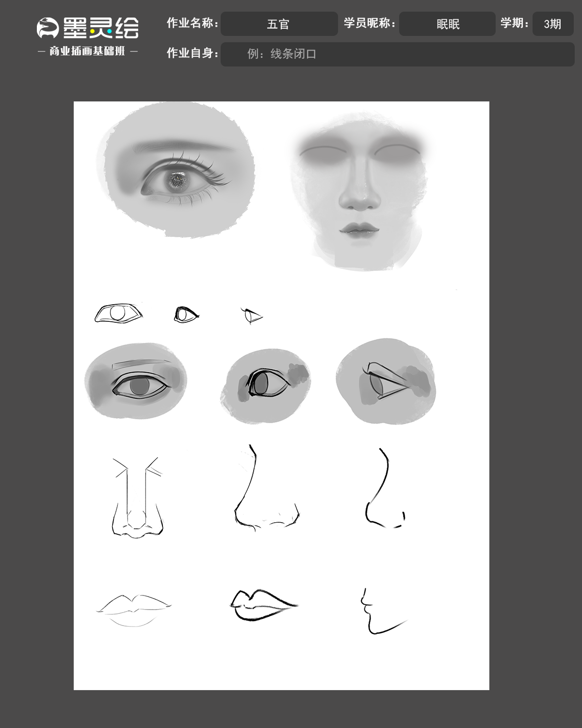Viewport: 582px width, 728px height.
Task: Select the shaded three-quarter eye study
Action: coord(266,386)
